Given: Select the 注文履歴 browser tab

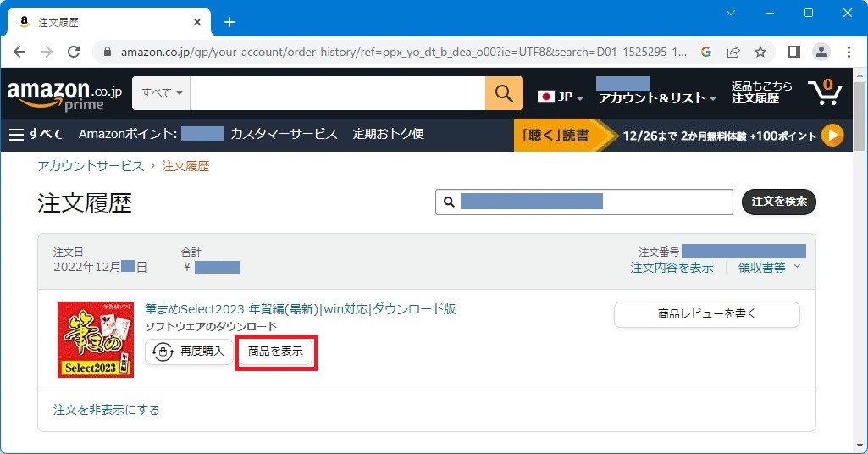Looking at the screenshot, I should (x=109, y=22).
